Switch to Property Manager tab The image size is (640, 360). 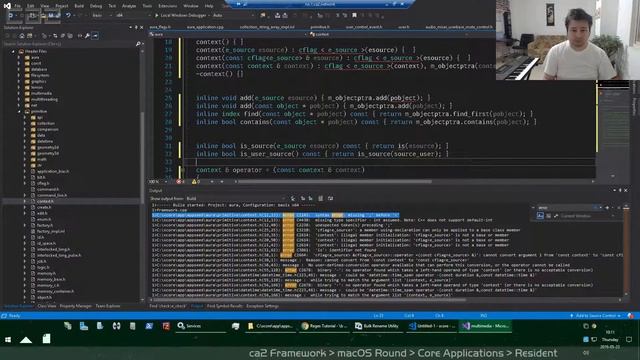pyautogui.click(x=75, y=306)
